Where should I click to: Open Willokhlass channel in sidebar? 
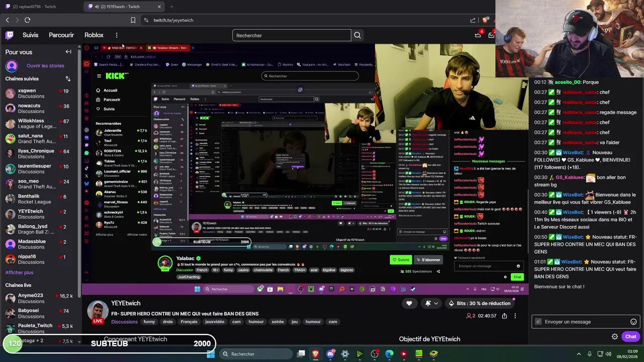pos(40,124)
